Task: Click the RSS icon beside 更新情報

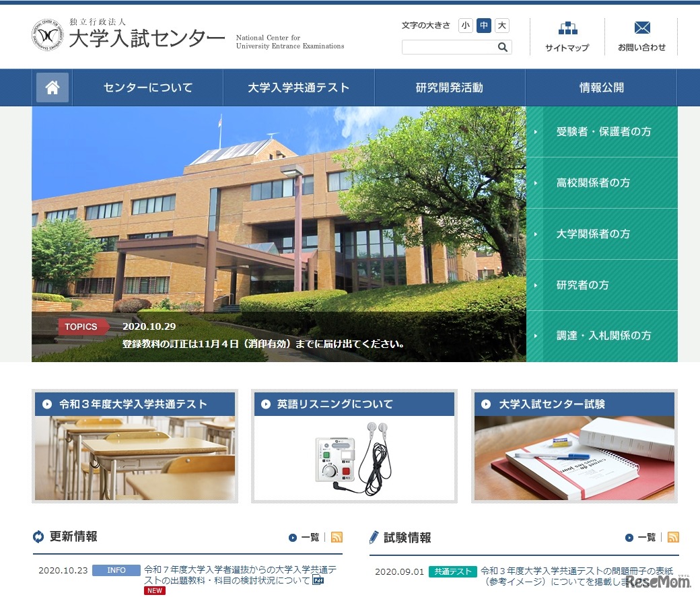Action: click(337, 538)
